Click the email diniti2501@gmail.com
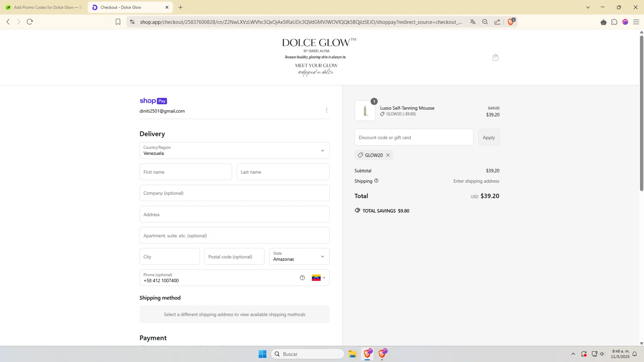644x362 pixels. coord(162,111)
